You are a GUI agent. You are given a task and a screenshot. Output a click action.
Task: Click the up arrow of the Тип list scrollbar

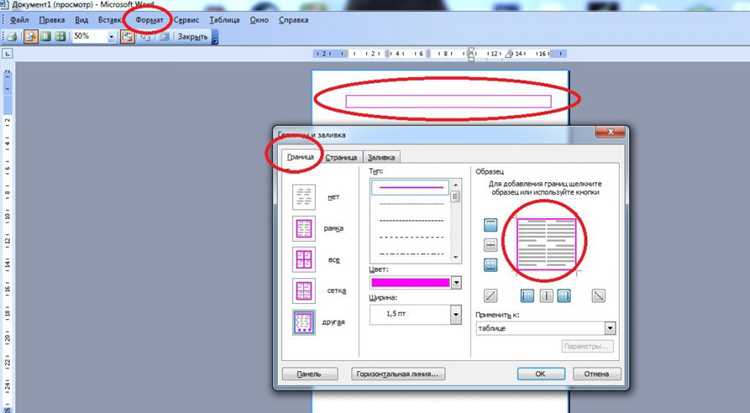coord(455,185)
